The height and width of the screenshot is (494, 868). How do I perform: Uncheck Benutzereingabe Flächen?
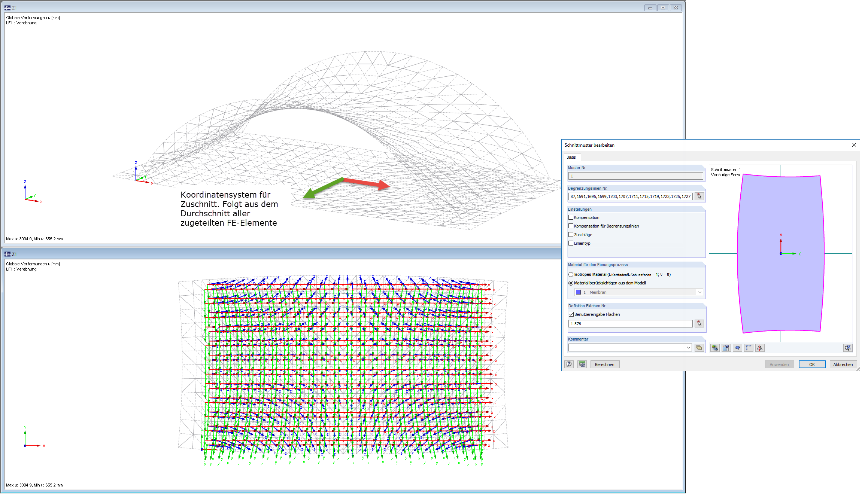(x=571, y=314)
